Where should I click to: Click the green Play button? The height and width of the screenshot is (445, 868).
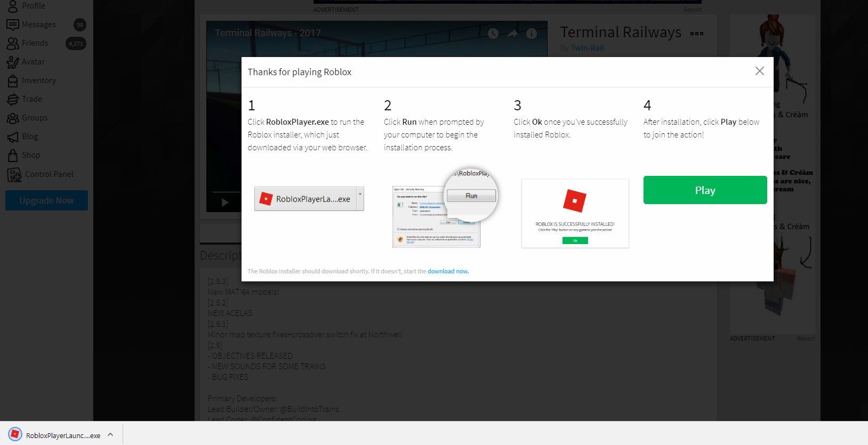[x=705, y=190]
